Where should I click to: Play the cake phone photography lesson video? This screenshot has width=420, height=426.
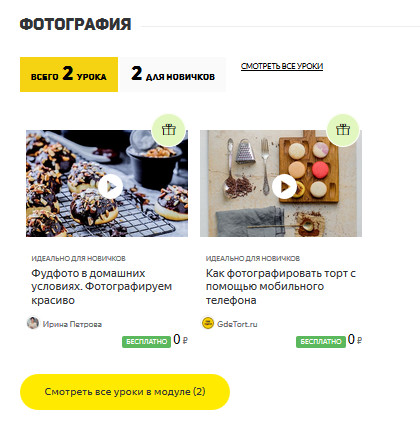tap(284, 186)
